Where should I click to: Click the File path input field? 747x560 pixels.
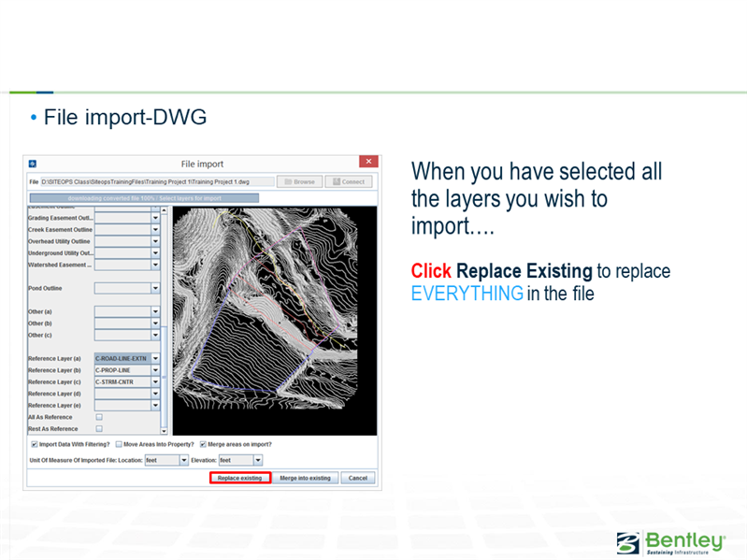coord(157,182)
